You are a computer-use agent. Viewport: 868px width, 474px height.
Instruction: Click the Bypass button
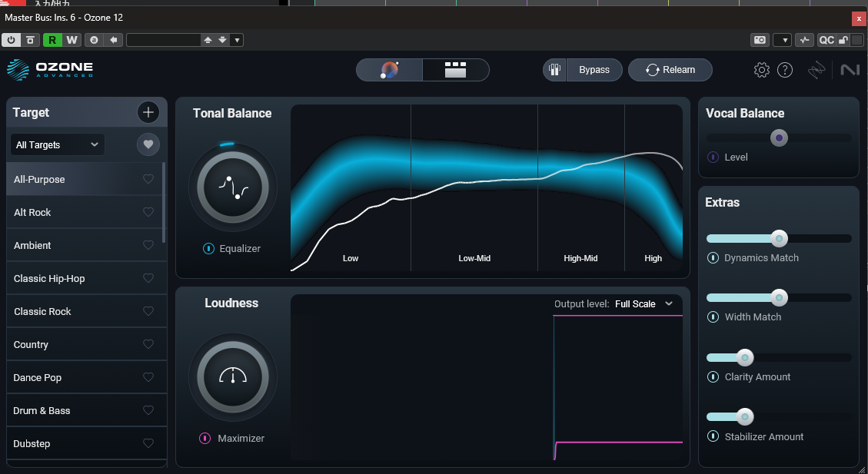594,70
